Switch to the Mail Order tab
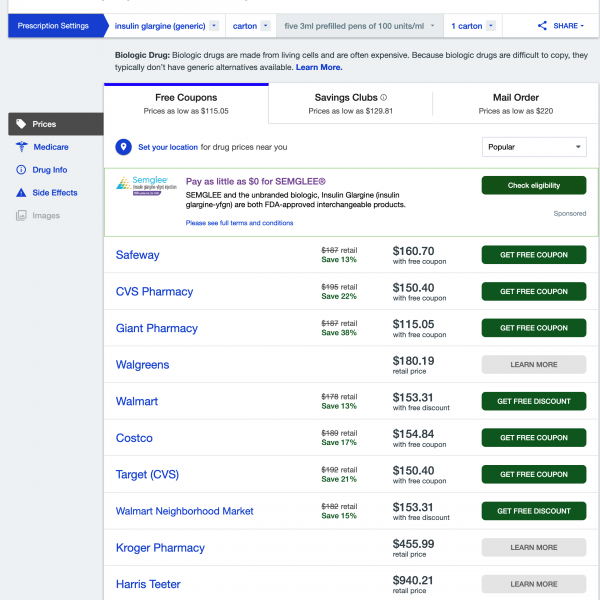Viewport: 600px width, 600px height. (516, 103)
